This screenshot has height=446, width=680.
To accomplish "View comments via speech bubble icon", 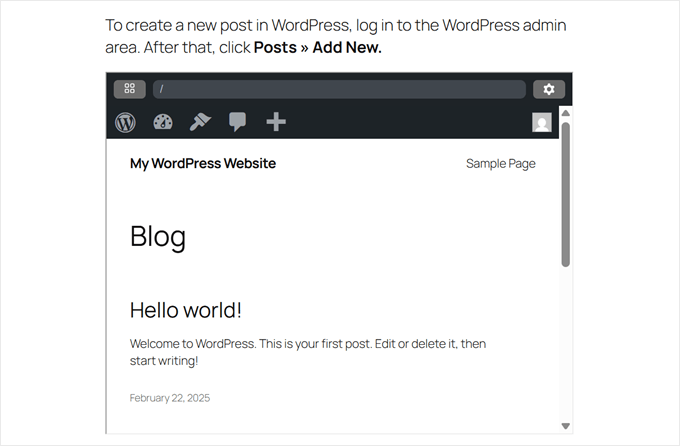I will click(x=237, y=122).
